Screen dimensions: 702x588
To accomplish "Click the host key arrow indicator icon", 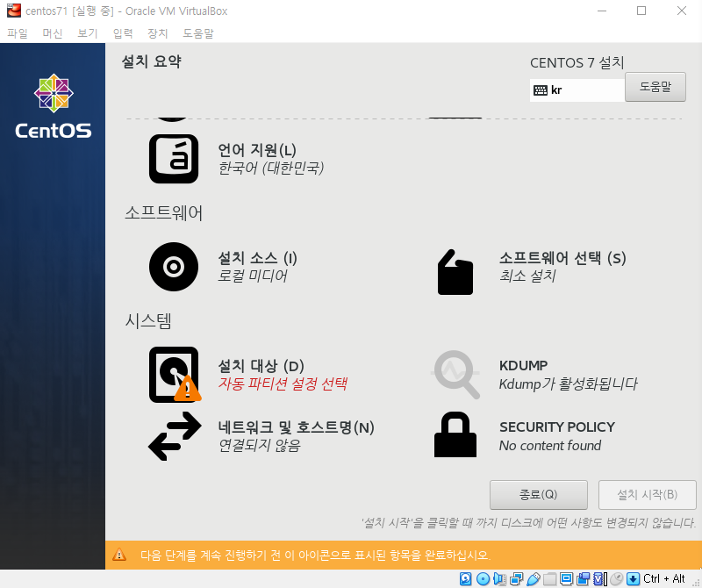I will tap(633, 578).
